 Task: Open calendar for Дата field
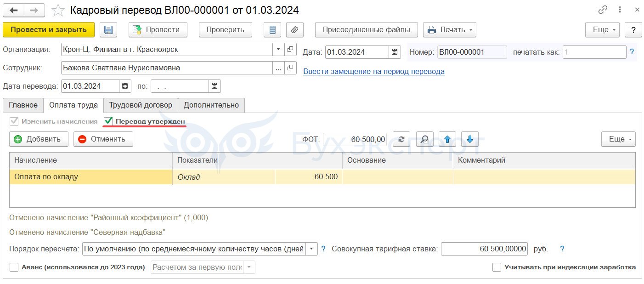click(395, 52)
